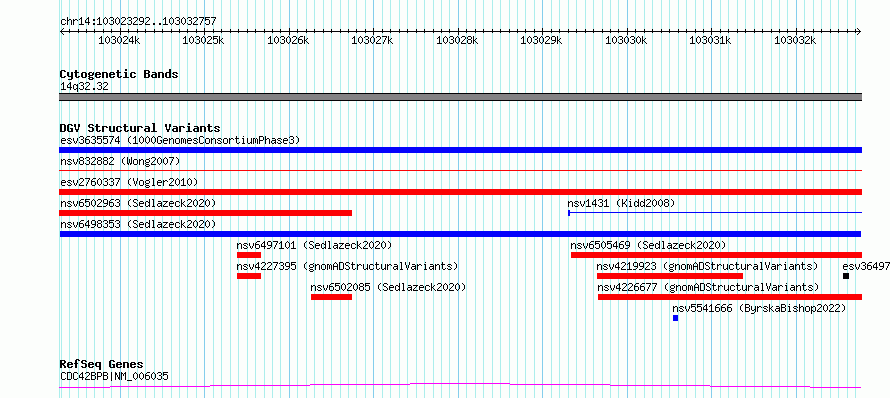This screenshot has height=398, width=890.
Task: Select the red nsv6502085 variant bar
Action: pyautogui.click(x=331, y=297)
